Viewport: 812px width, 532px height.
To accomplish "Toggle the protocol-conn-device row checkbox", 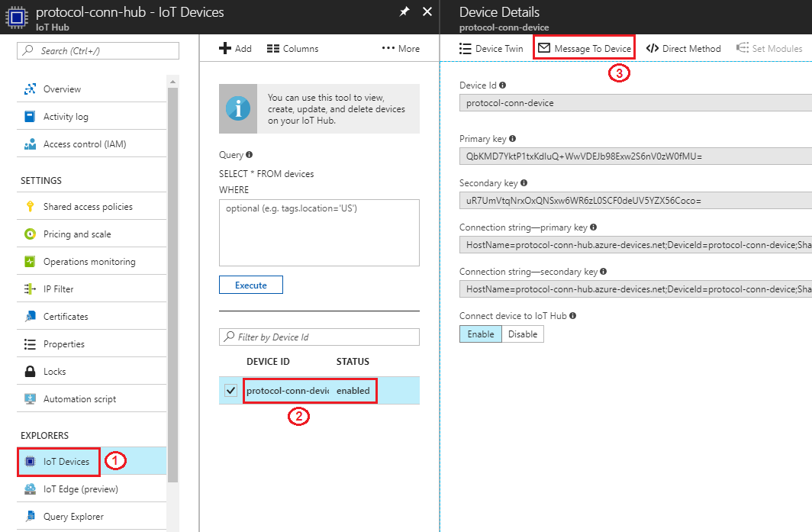I will pos(231,391).
